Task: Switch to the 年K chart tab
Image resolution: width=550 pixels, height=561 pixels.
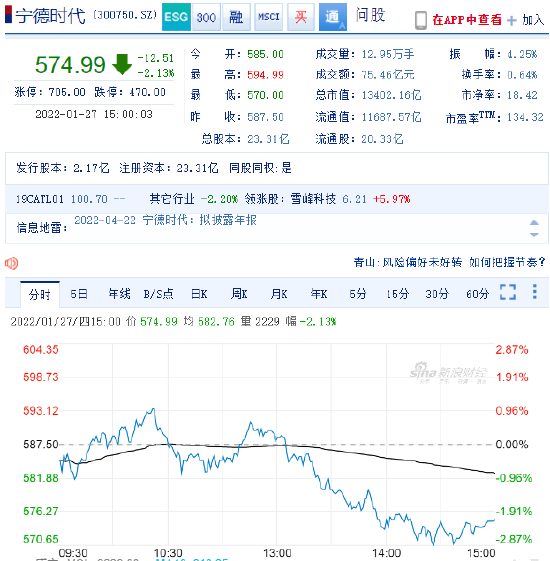Action: [x=319, y=294]
